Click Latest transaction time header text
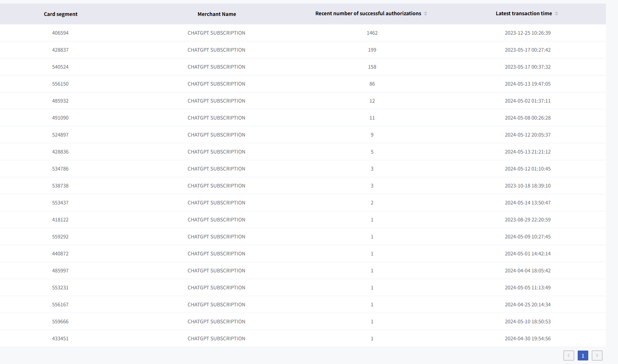Viewport: 618px width, 364px height. point(524,13)
